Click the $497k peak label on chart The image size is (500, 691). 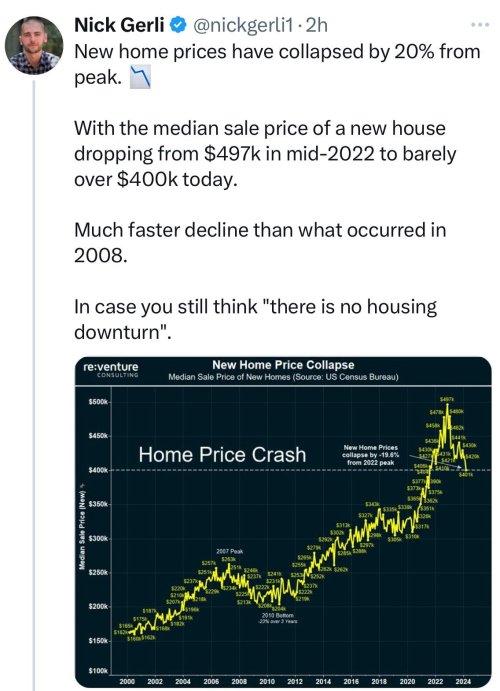(x=447, y=399)
